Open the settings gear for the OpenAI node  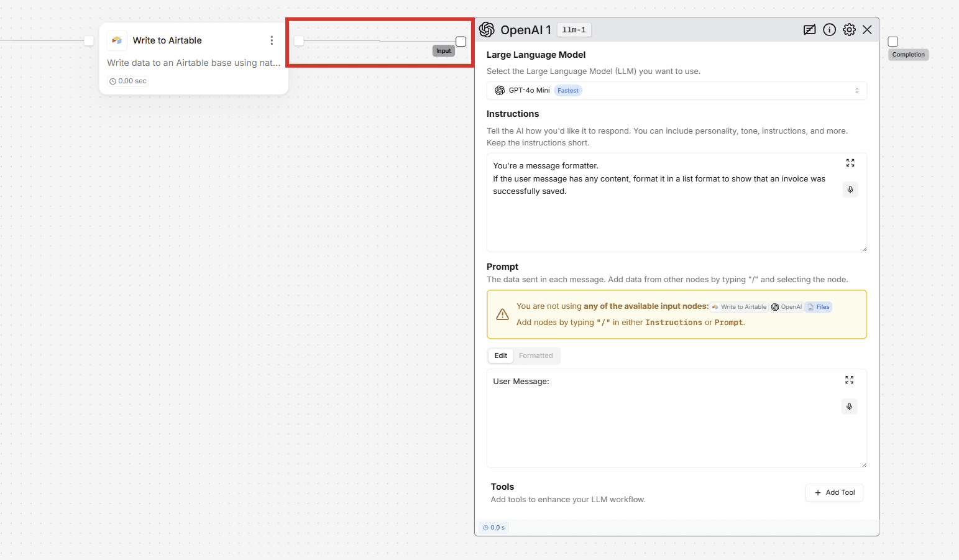[x=849, y=30]
